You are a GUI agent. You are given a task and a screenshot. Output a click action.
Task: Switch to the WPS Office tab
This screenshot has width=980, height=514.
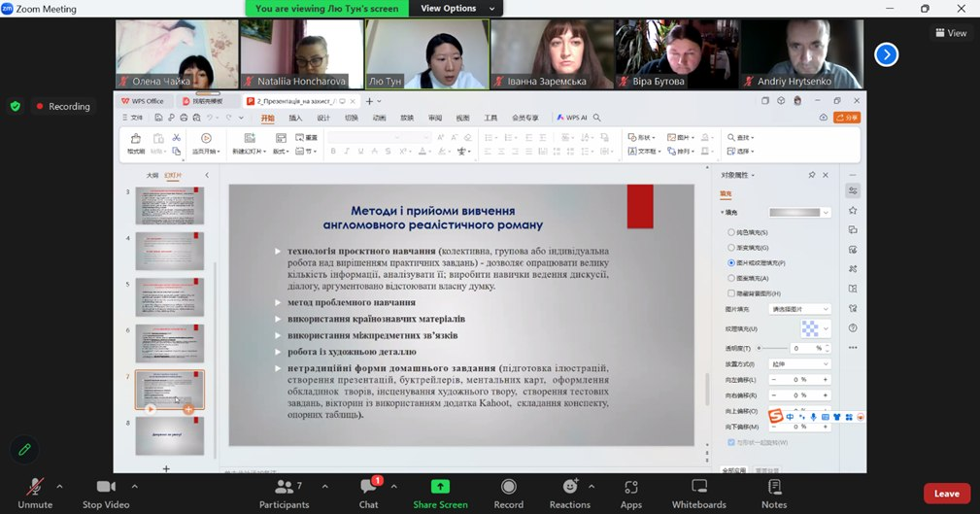143,101
